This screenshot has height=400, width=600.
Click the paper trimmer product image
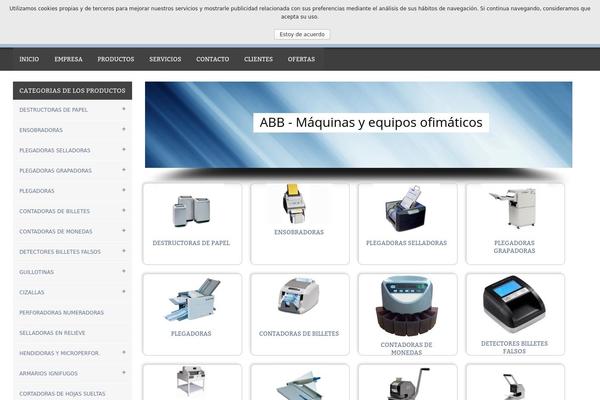(x=300, y=385)
